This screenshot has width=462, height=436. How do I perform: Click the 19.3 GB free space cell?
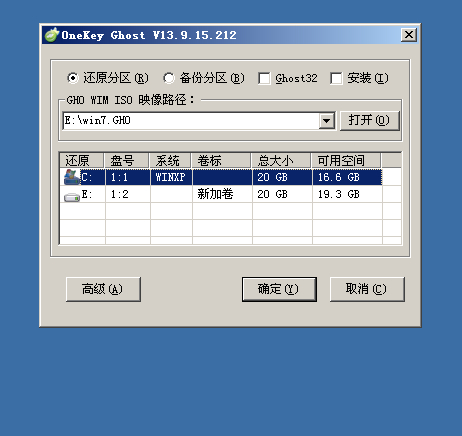[347, 194]
